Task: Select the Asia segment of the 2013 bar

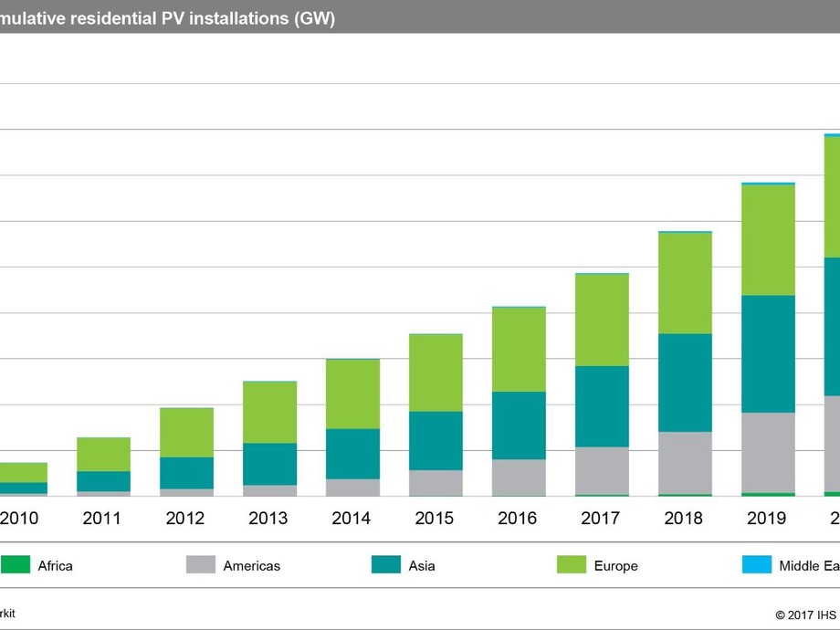Action: [268, 464]
